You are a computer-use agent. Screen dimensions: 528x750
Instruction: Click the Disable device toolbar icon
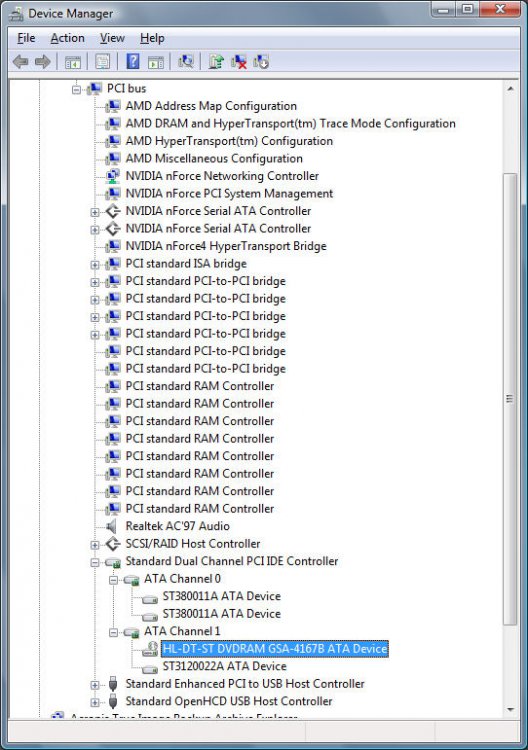click(x=261, y=62)
